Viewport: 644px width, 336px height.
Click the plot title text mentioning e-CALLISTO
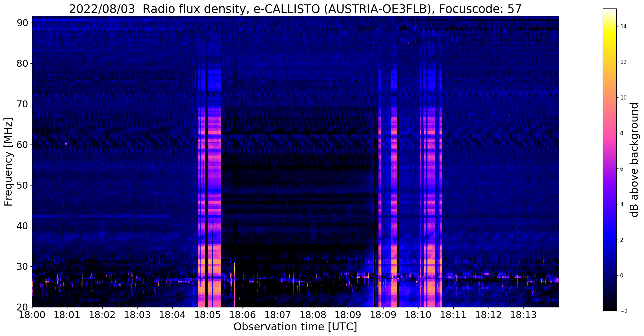(x=295, y=9)
